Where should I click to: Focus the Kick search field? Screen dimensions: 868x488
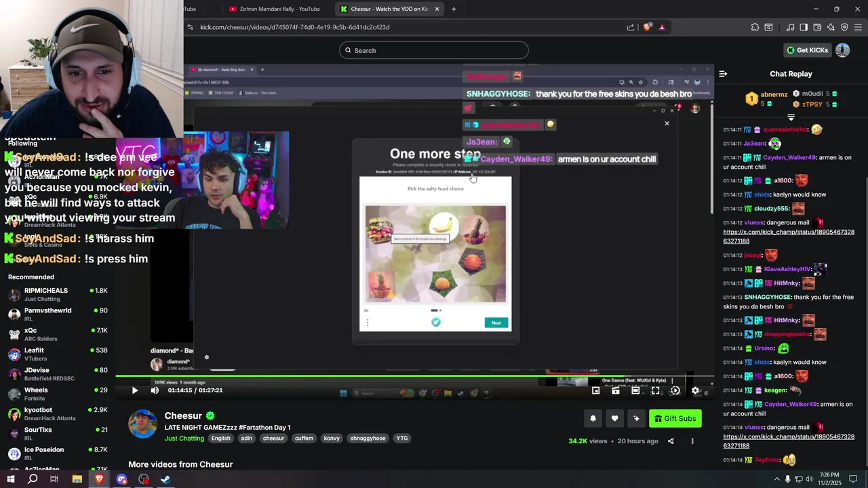coord(434,50)
